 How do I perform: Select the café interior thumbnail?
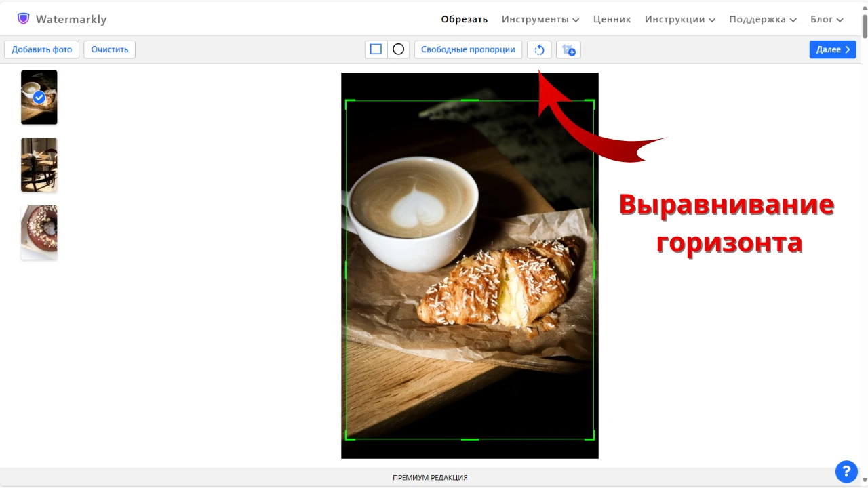coord(39,165)
